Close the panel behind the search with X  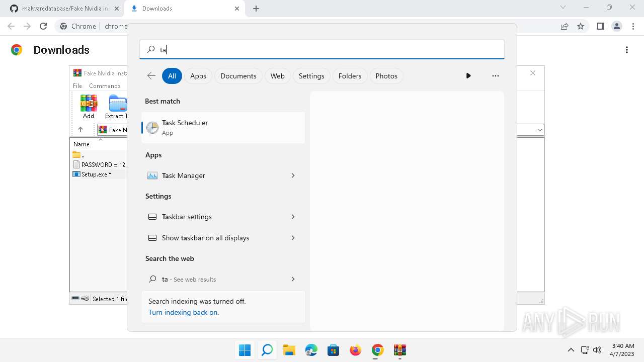tap(533, 73)
